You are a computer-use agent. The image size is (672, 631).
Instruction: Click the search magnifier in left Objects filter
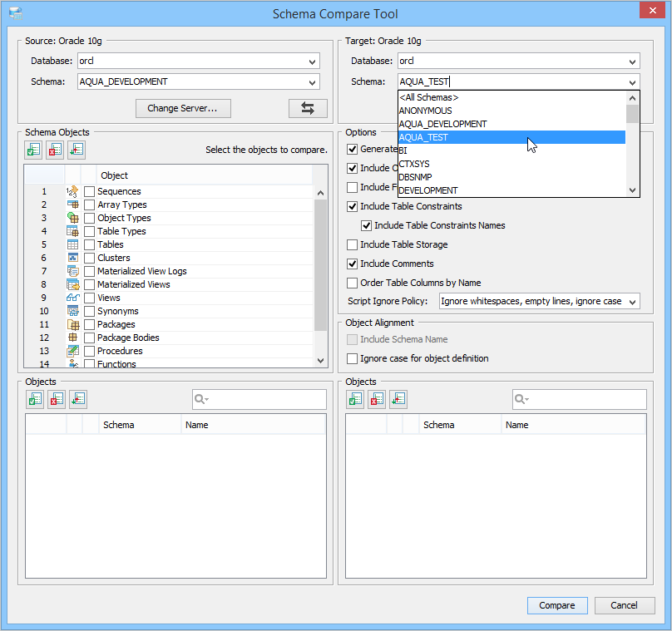[200, 399]
